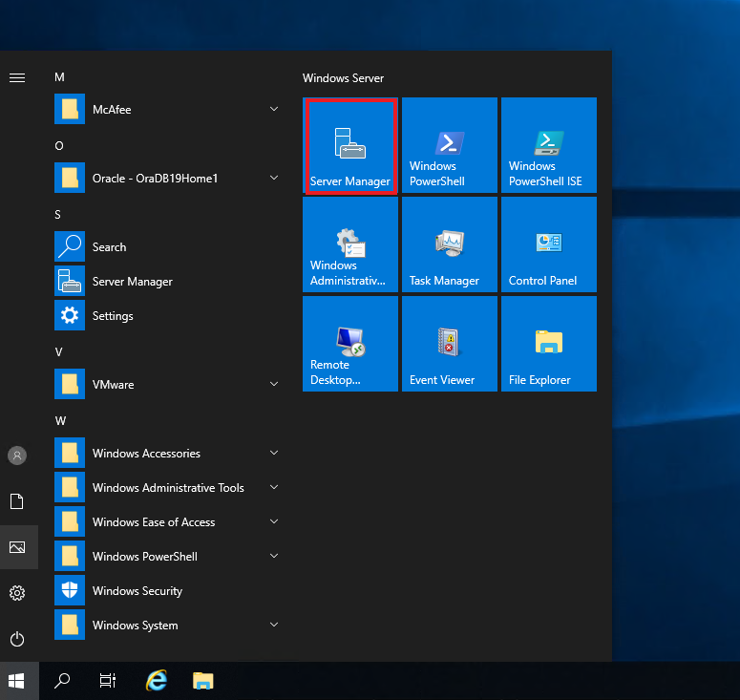Open Control Panel tile
The height and width of the screenshot is (700, 740).
point(549,244)
